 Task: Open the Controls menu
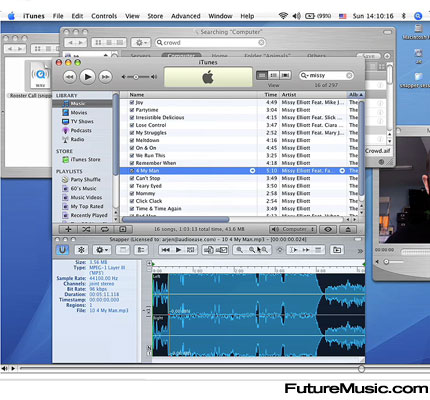pos(104,16)
